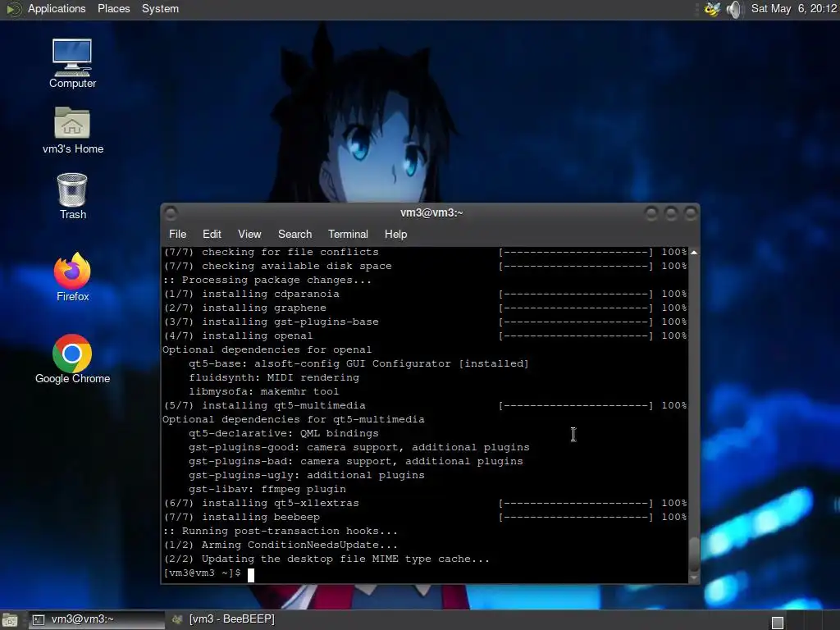Image resolution: width=840 pixels, height=630 pixels.
Task: Open the Trash desktop icon
Action: coord(72,196)
